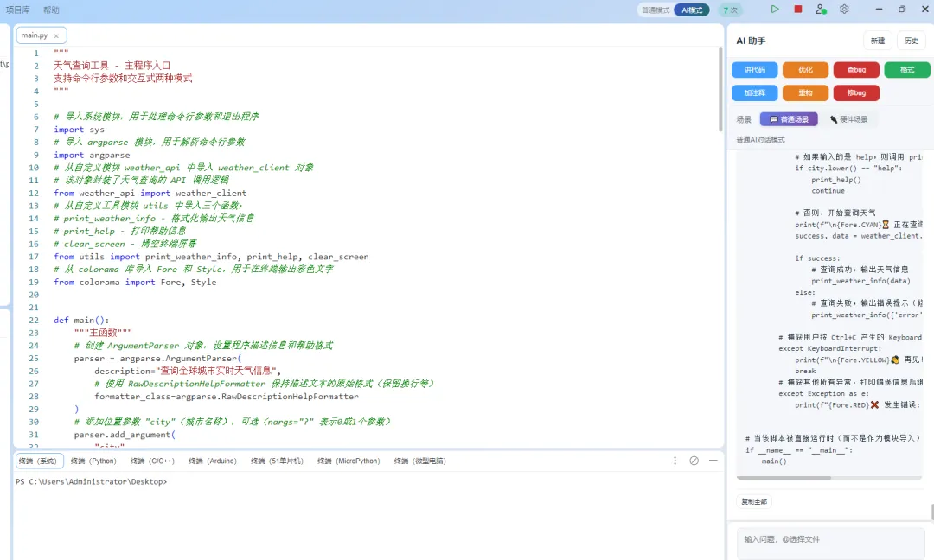Switch to the 终端 (Arduino) tab
This screenshot has width=934, height=560.
pyautogui.click(x=213, y=461)
